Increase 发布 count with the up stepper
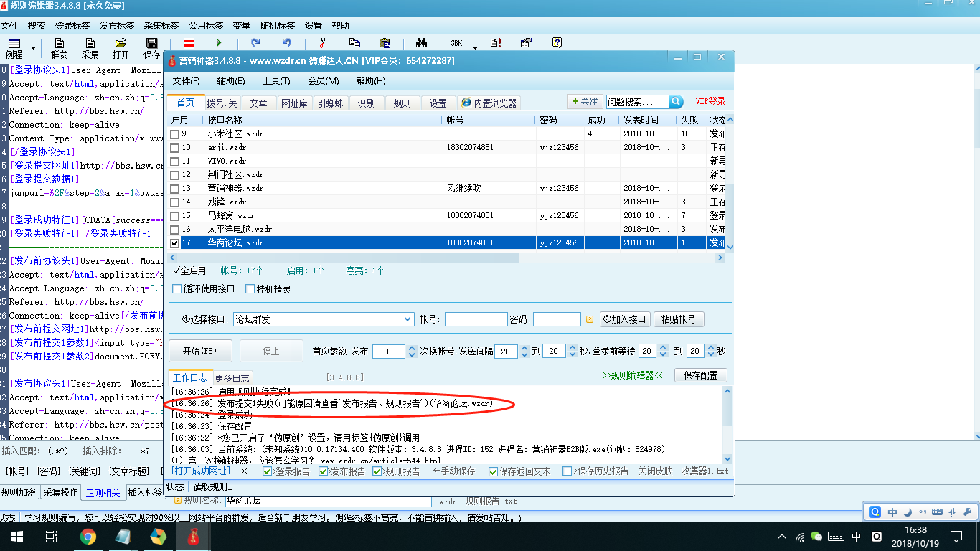Image resolution: width=980 pixels, height=551 pixels. click(x=411, y=347)
